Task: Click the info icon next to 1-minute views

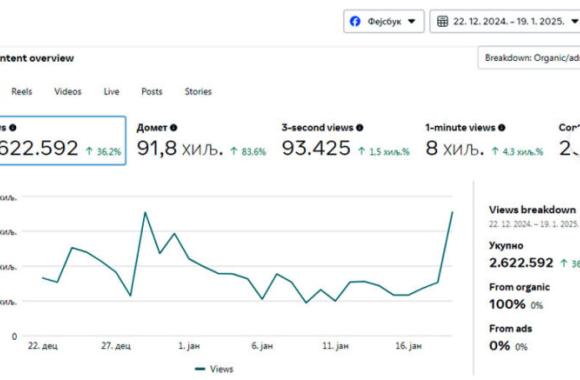Action: [502, 128]
